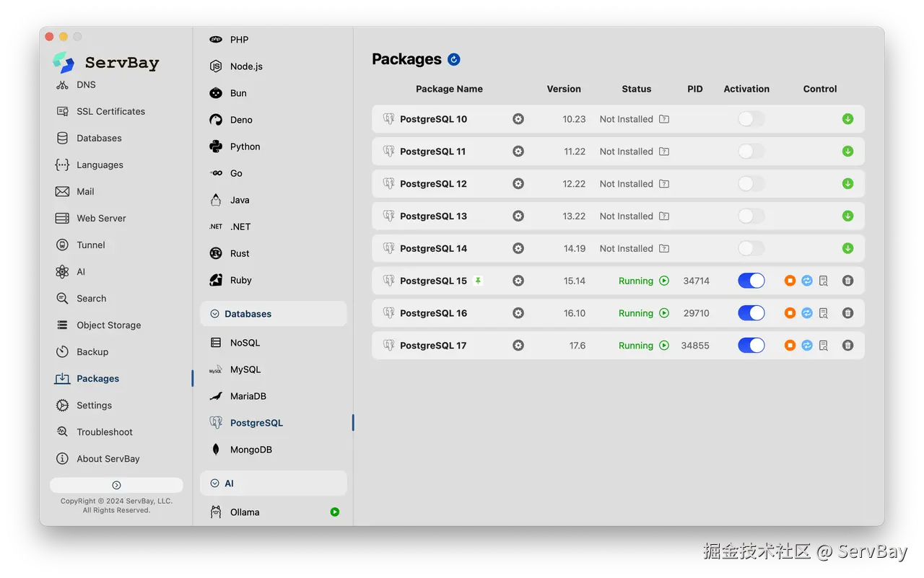Viewport: 924px width, 578px height.
Task: Open settings gear for PostgreSQL 15
Action: (x=518, y=281)
